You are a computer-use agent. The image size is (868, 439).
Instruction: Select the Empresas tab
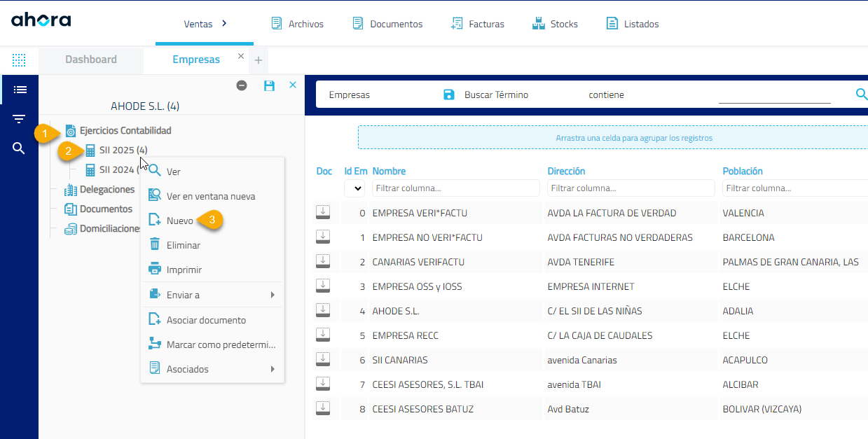point(196,60)
